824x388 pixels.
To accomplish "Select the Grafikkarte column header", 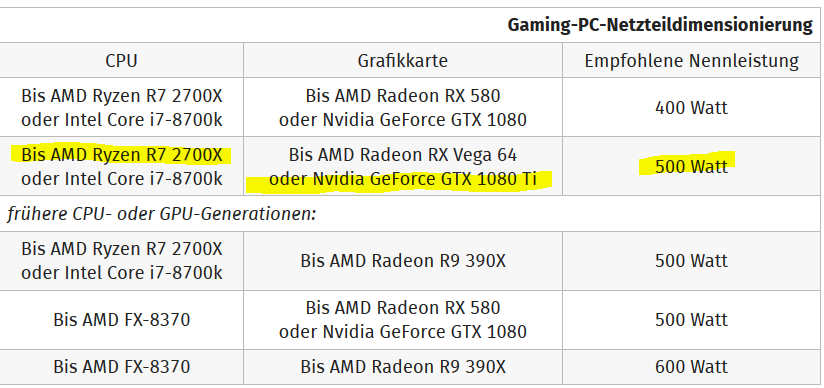I will coord(403,60).
